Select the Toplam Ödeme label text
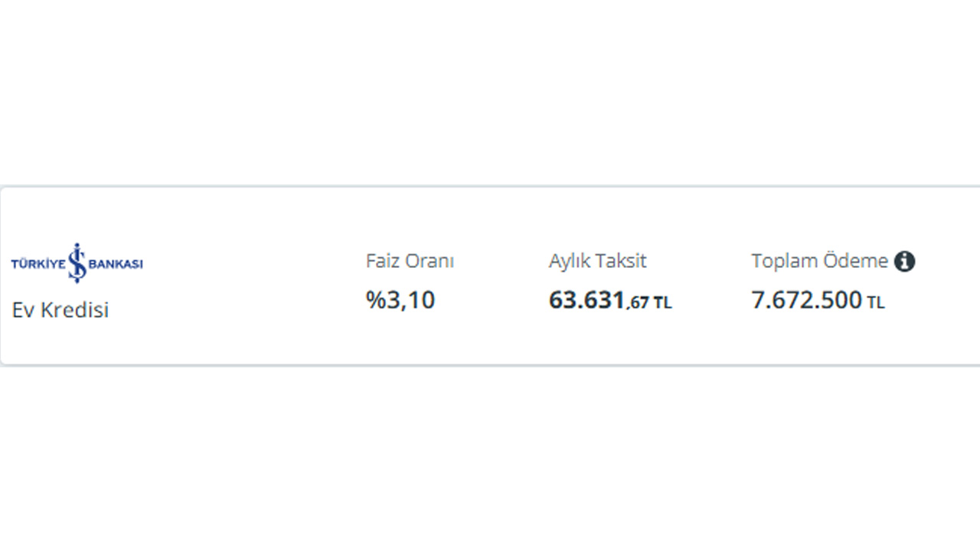 pos(819,261)
